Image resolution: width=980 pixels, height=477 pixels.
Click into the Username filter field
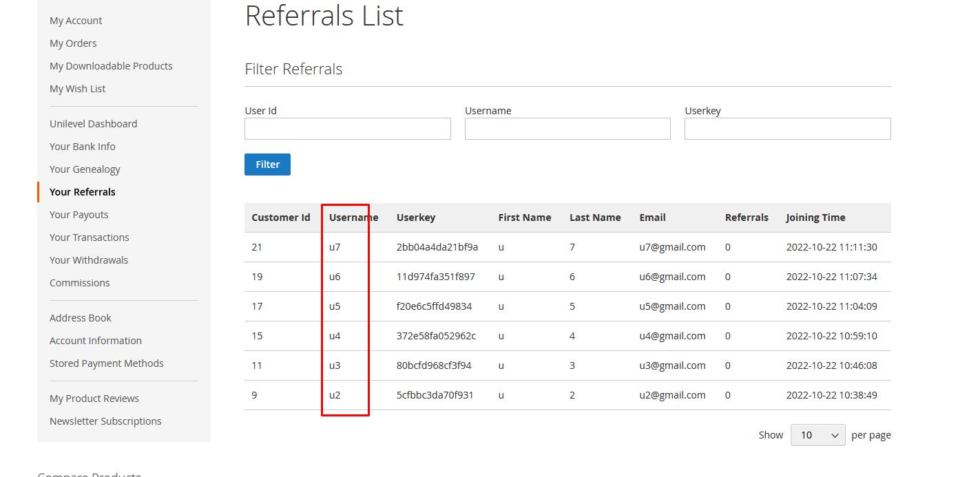pyautogui.click(x=567, y=129)
